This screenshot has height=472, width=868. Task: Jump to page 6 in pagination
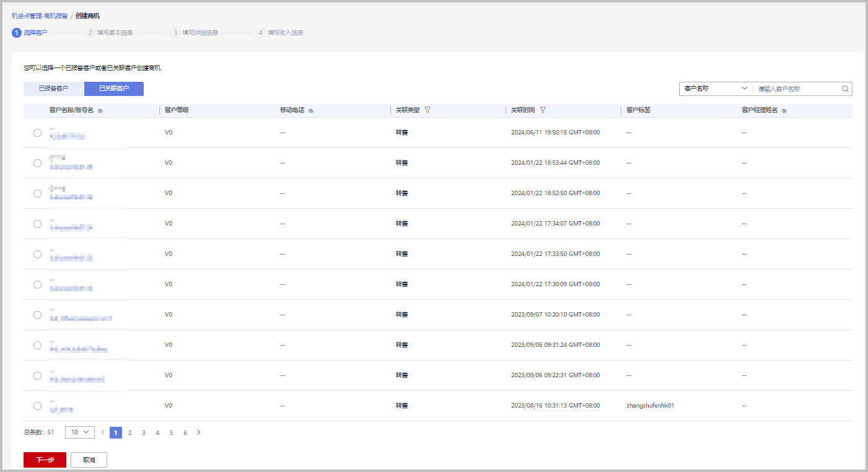click(x=185, y=432)
